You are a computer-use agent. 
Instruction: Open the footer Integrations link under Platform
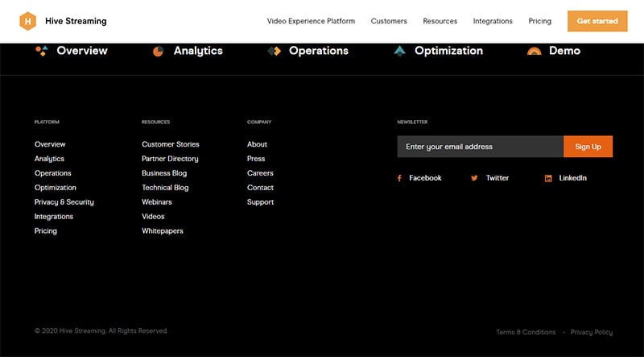(x=53, y=216)
